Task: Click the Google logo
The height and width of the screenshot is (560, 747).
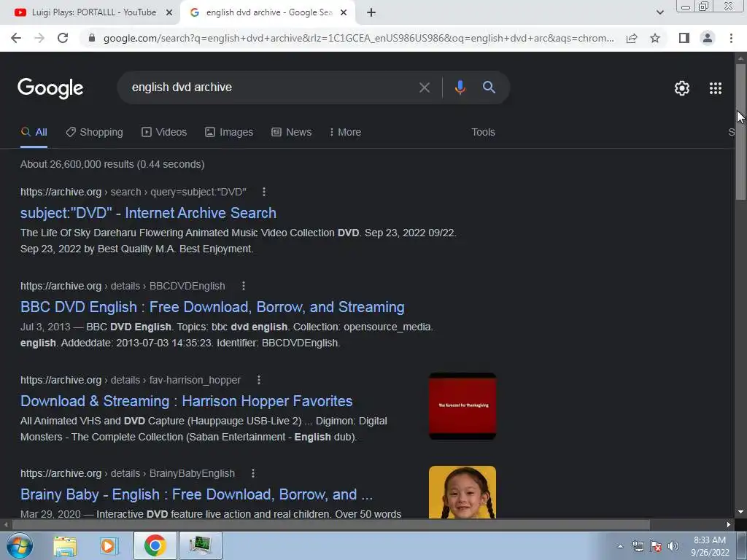Action: click(x=50, y=88)
